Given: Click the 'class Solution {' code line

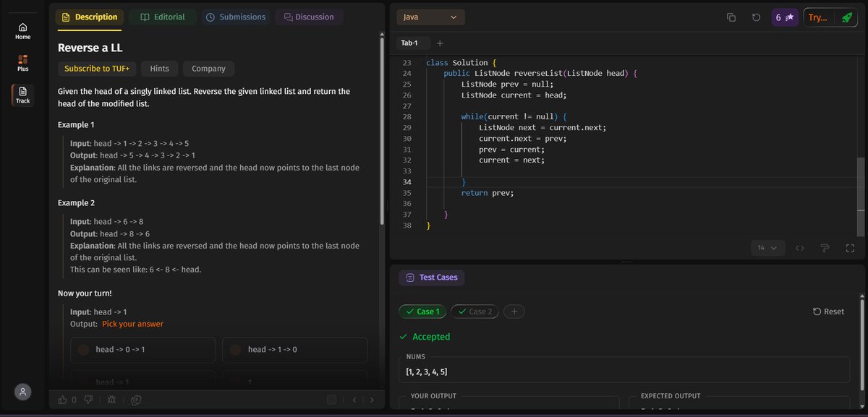Looking at the screenshot, I should [x=461, y=63].
